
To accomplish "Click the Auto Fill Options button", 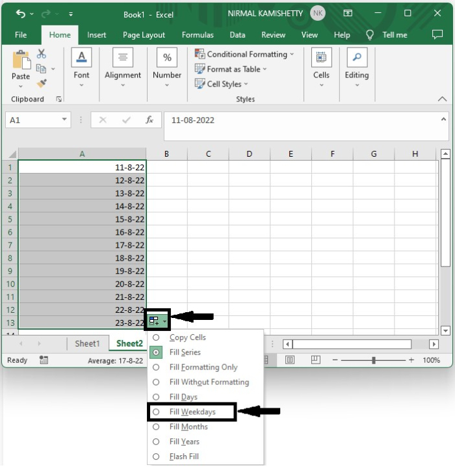I will point(157,321).
